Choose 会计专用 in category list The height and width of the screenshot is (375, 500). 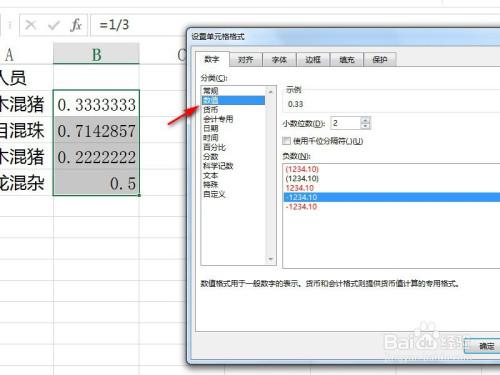coord(233,119)
